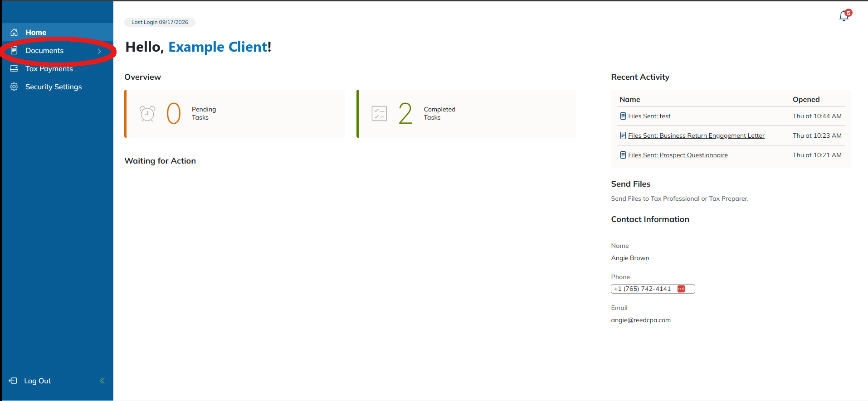
Task: Click the Example Client name in greeting
Action: point(218,47)
